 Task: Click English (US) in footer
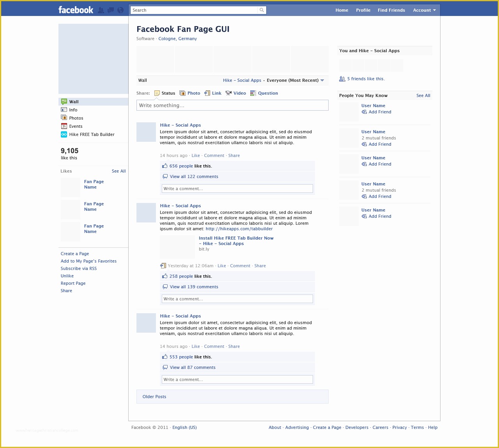pyautogui.click(x=184, y=427)
